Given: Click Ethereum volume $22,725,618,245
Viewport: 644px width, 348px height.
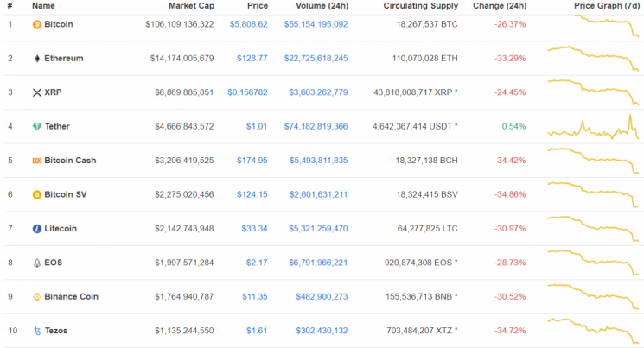Looking at the screenshot, I should click(316, 58).
